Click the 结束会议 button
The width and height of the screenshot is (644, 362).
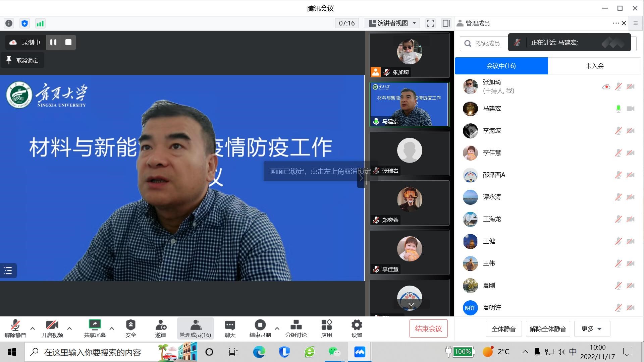[x=428, y=329]
